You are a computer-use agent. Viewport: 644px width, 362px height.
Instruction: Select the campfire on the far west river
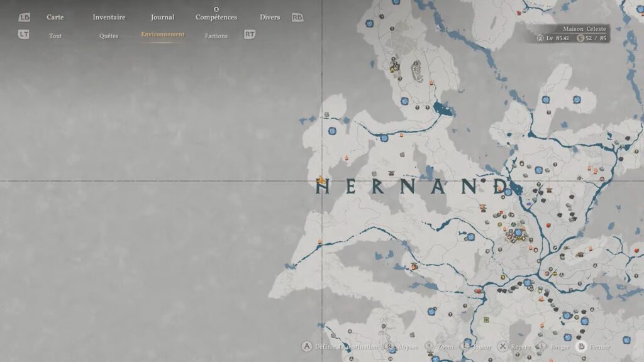click(x=319, y=242)
